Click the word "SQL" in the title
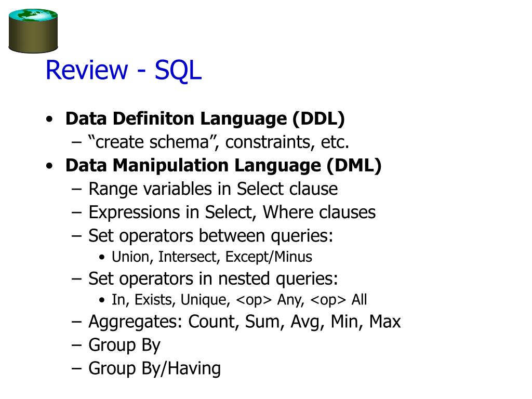Image resolution: width=532 pixels, height=399 pixels. pos(178,71)
